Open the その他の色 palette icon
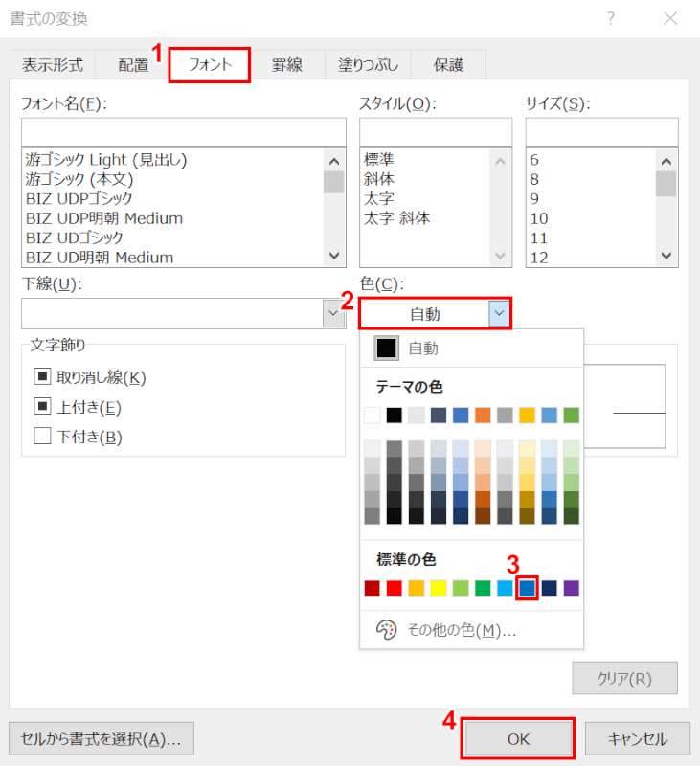The image size is (700, 766). 386,630
